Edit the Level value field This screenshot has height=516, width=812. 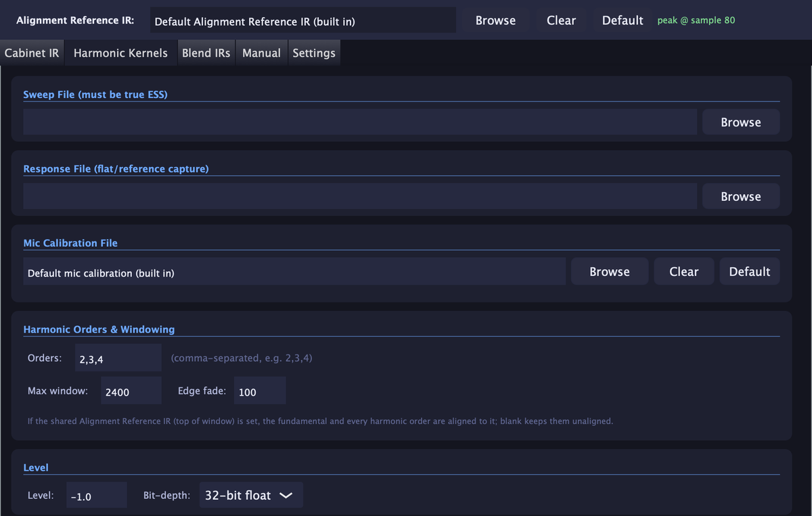(x=97, y=496)
